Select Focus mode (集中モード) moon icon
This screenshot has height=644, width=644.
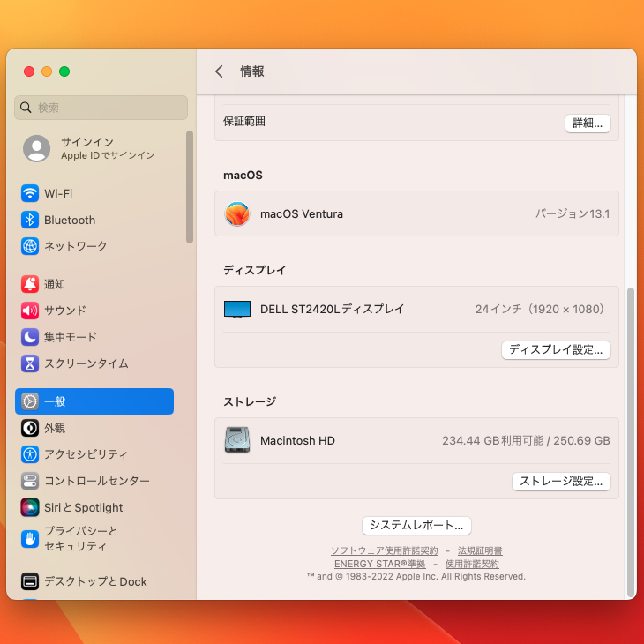click(x=30, y=337)
